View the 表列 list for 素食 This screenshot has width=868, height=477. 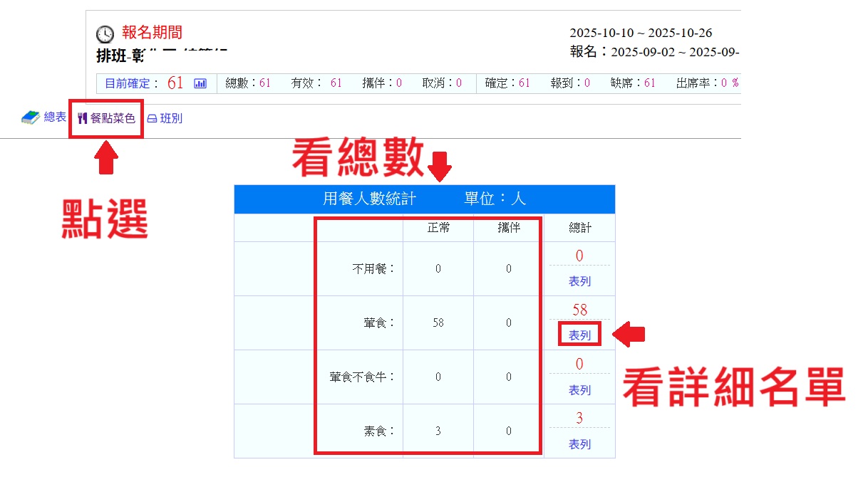click(x=579, y=444)
